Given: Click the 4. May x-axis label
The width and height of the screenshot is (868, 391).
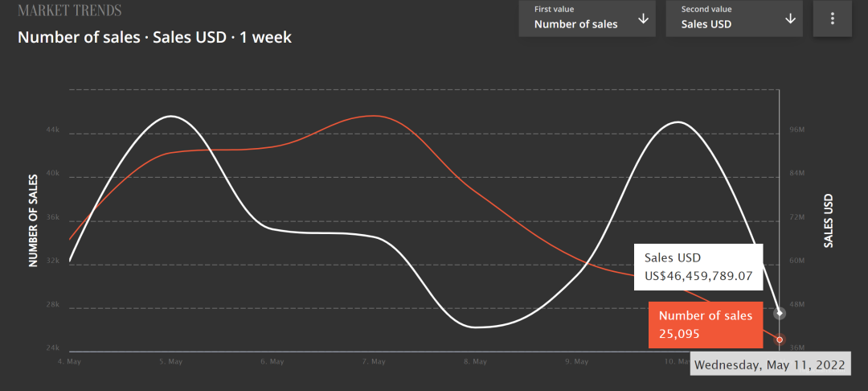Looking at the screenshot, I should (69, 362).
